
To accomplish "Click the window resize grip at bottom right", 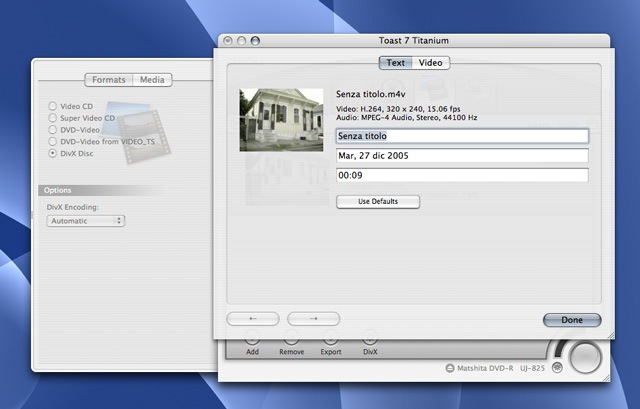I will click(605, 378).
